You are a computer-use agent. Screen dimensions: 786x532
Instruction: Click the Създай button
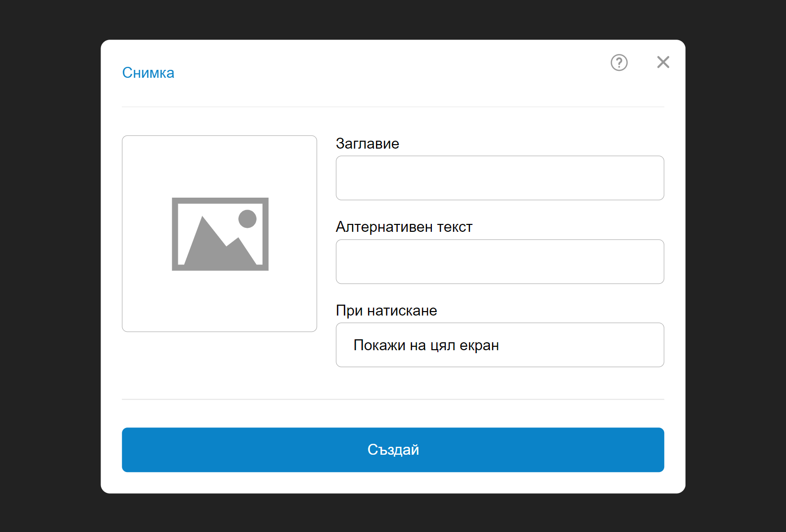point(393,450)
